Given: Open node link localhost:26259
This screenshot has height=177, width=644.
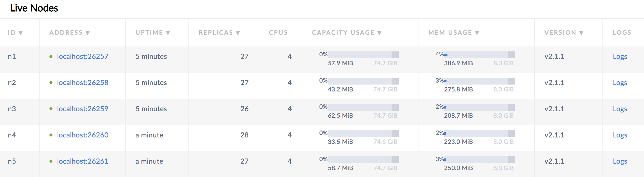Looking at the screenshot, I should pos(83,109).
